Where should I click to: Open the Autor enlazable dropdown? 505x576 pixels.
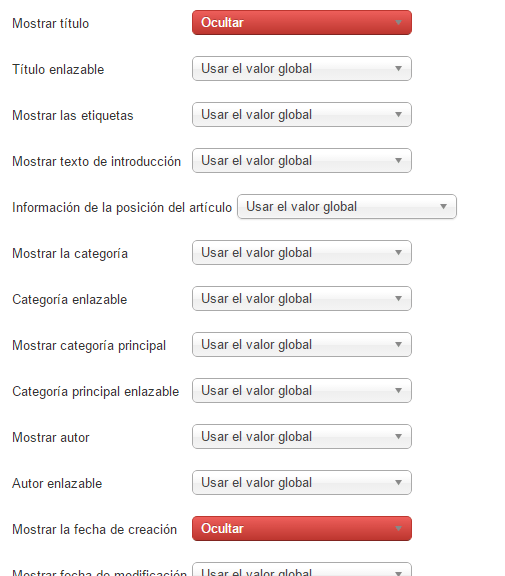[302, 483]
